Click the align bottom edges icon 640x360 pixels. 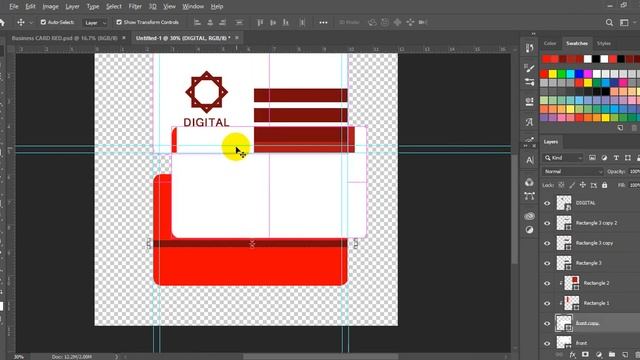(286, 22)
